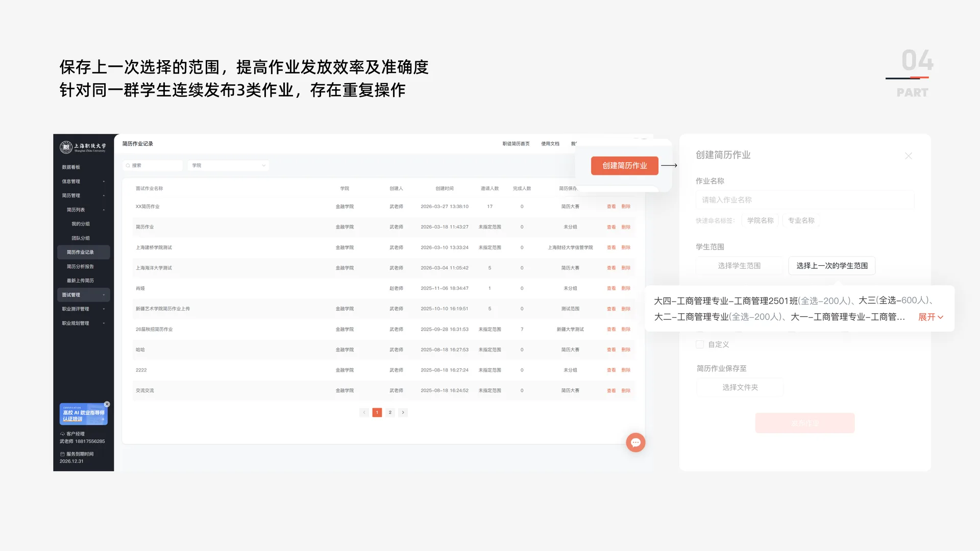
Task: View the 哈哈 record
Action: tap(611, 349)
